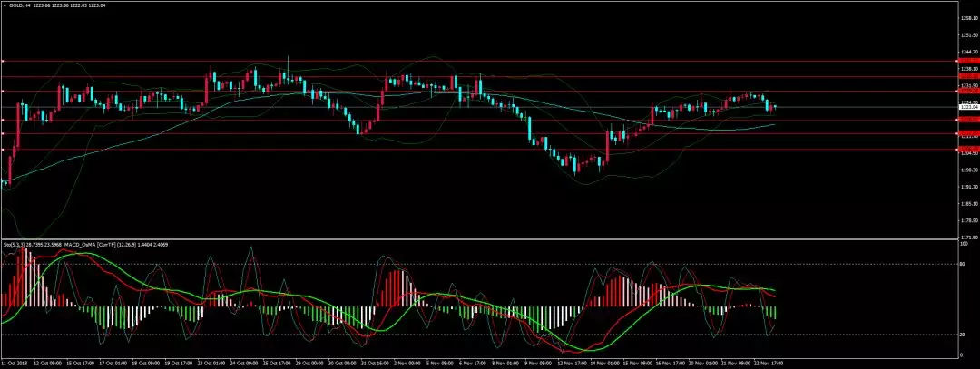Click the GOLD,H4 symbol title text

coord(20,5)
